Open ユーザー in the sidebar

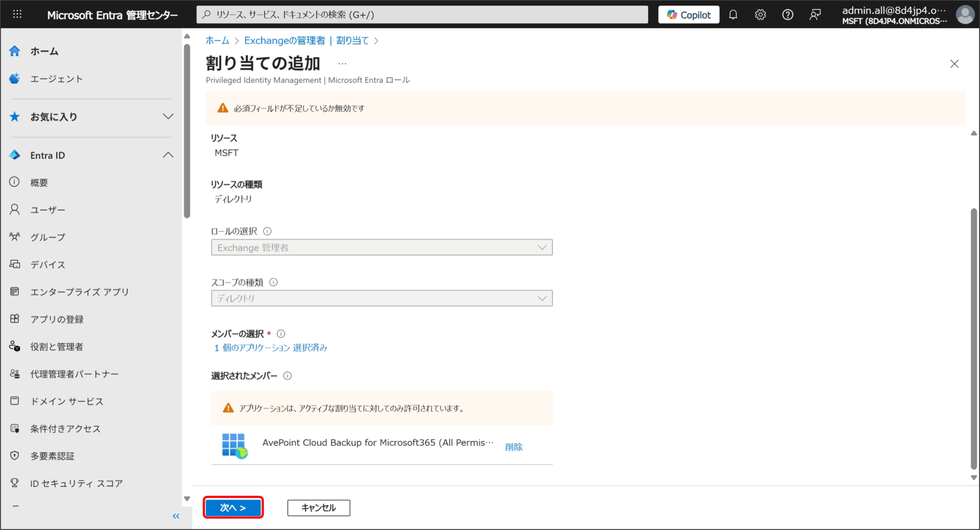click(48, 210)
